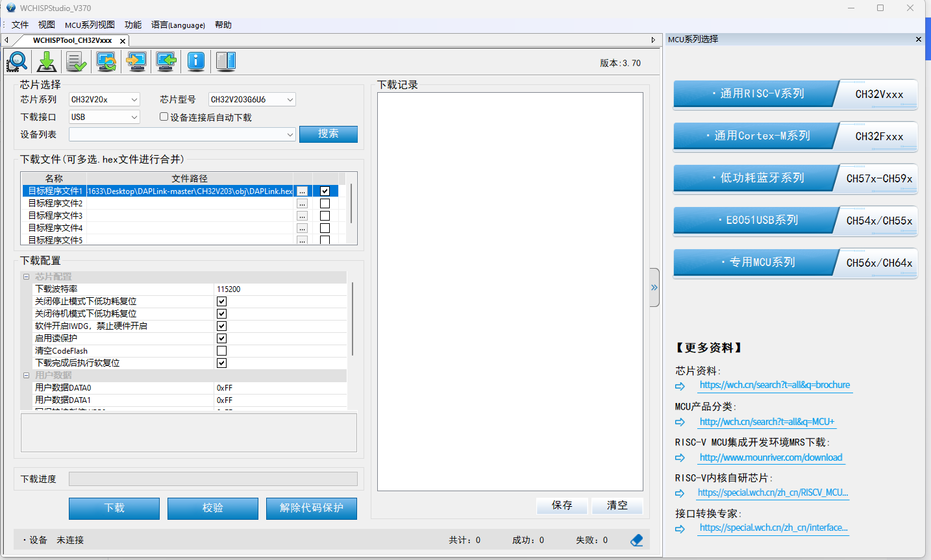Toggle 软件开启IWDG checkbox
Image resolution: width=931 pixels, height=560 pixels.
click(x=221, y=326)
